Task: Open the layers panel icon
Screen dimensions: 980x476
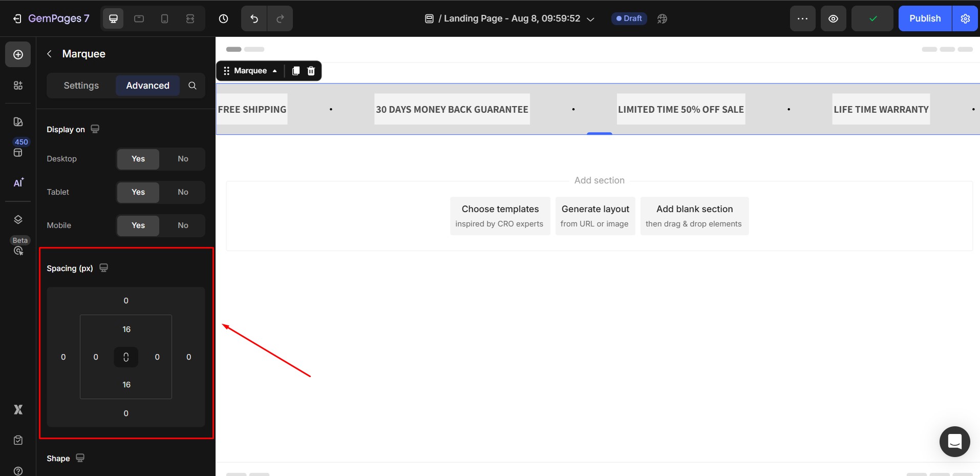Action: (x=18, y=220)
